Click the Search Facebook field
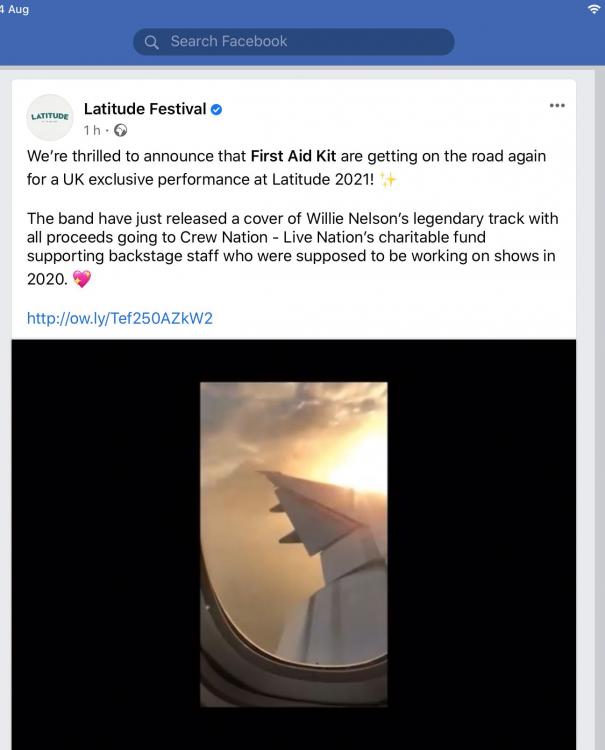The width and height of the screenshot is (605, 750). pos(294,42)
